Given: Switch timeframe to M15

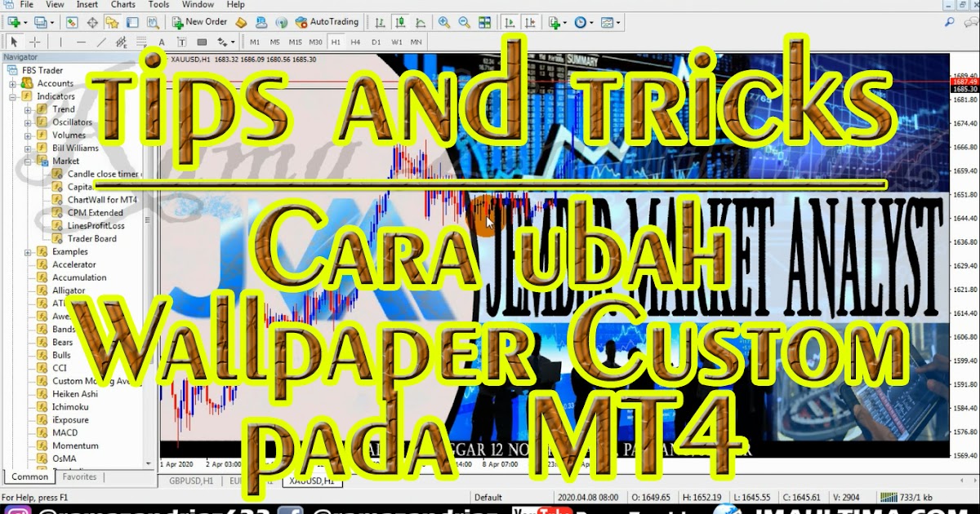Looking at the screenshot, I should pyautogui.click(x=295, y=42).
